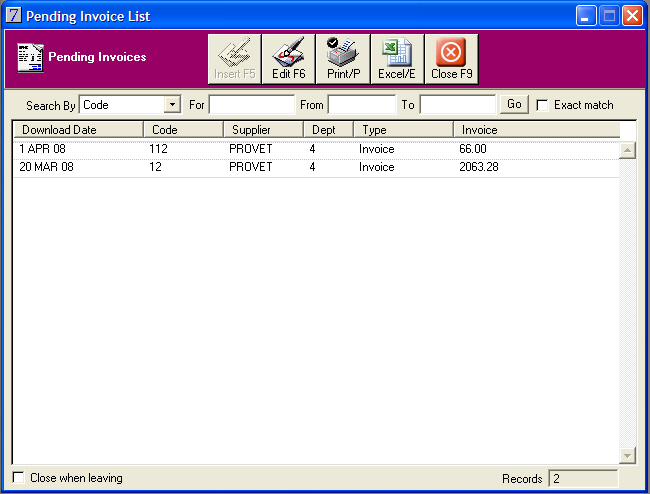Sort by Type column header
This screenshot has width=650, height=494.
click(403, 130)
